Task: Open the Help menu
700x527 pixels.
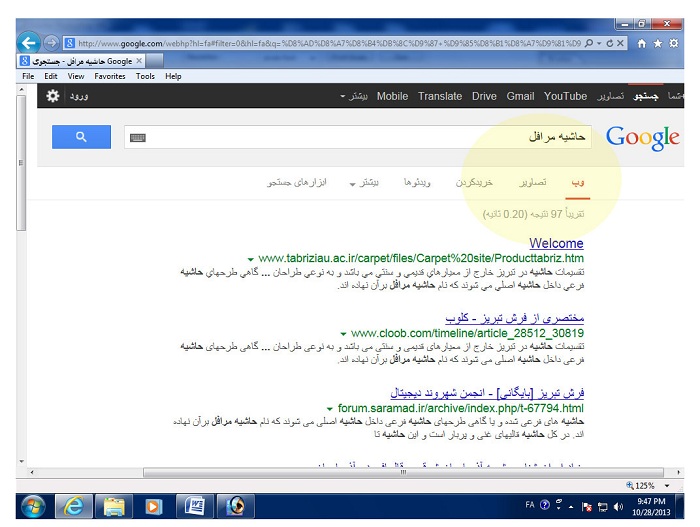Action: 173,76
